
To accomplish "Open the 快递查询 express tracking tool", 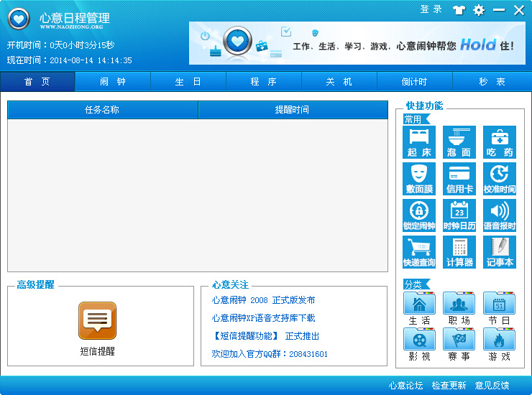I will 419,252.
